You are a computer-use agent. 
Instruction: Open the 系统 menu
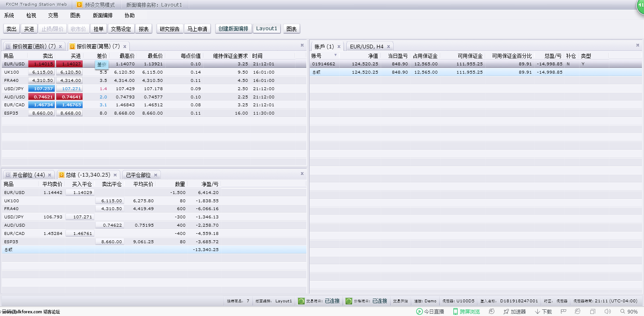click(9, 15)
